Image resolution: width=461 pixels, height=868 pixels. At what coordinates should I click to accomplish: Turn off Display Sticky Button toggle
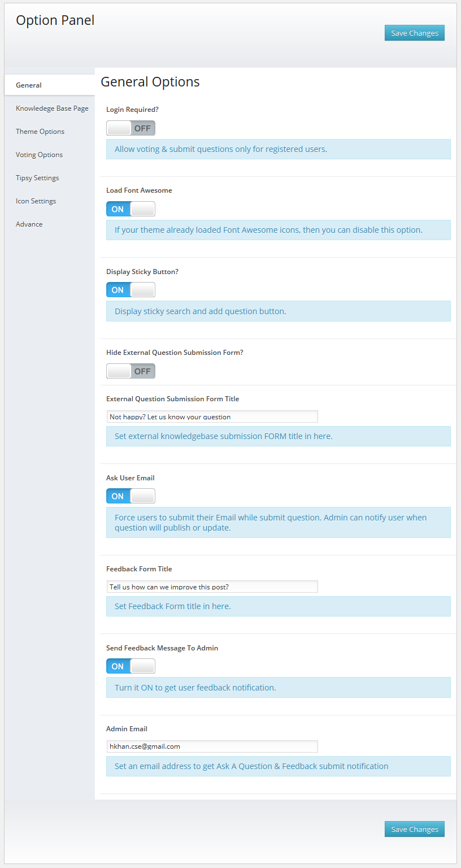131,290
